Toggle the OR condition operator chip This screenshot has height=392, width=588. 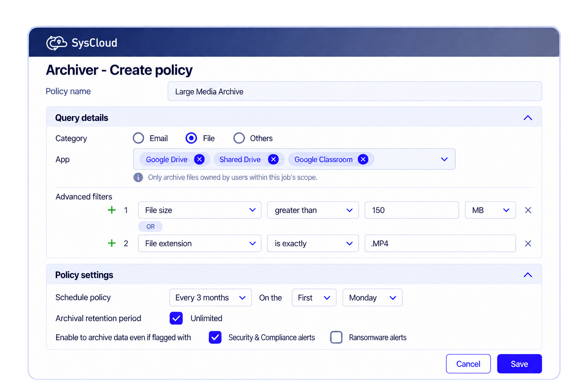tap(150, 227)
